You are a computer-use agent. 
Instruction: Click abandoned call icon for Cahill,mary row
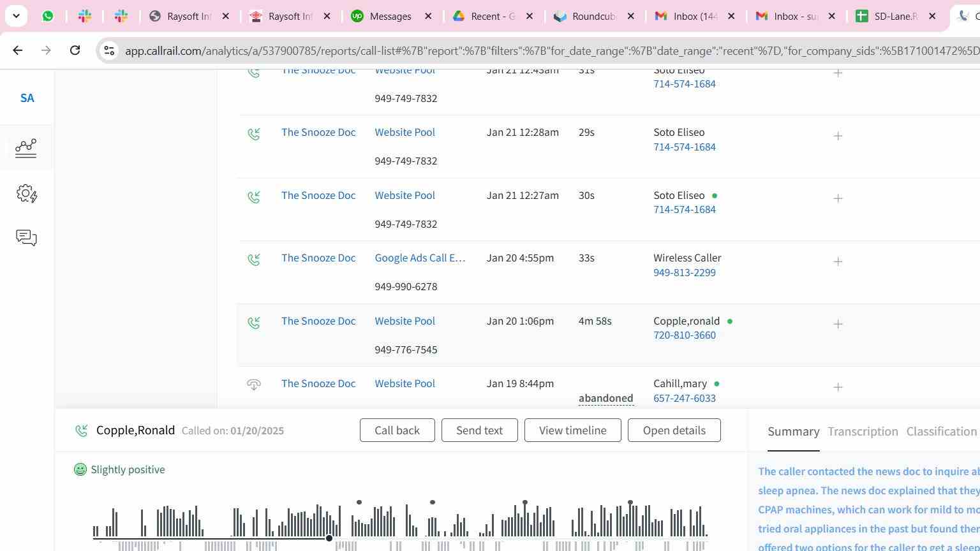tap(254, 385)
